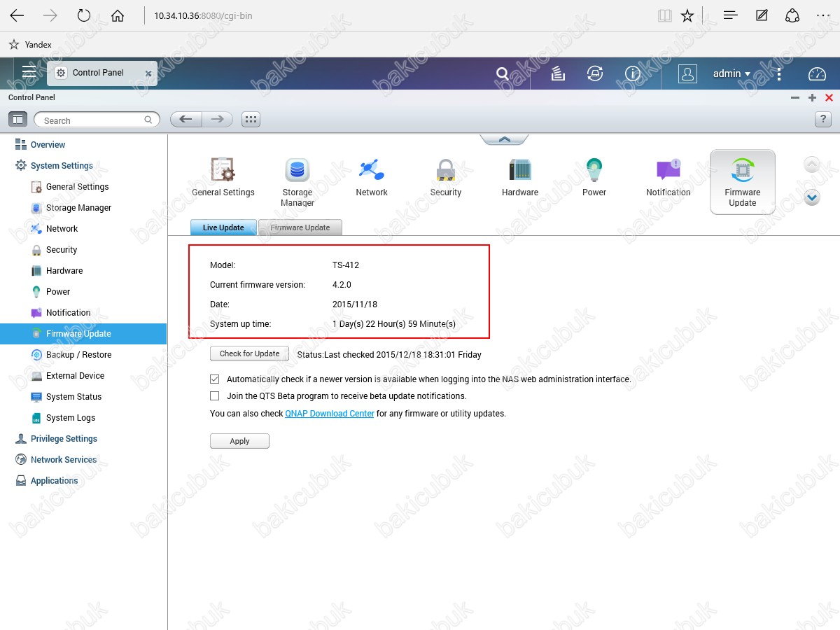Click the Control Panel search field
The width and height of the screenshot is (840, 630).
tap(97, 120)
